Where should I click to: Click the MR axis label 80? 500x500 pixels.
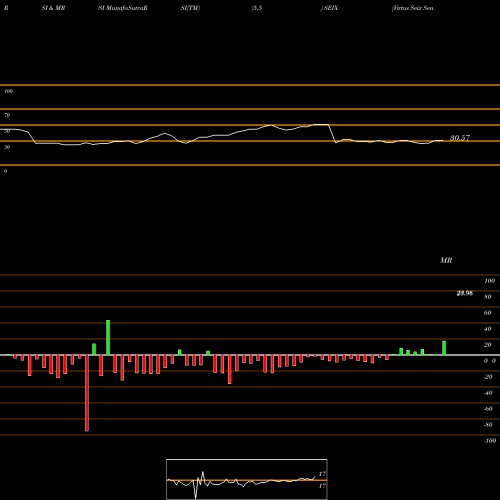click(x=488, y=297)
